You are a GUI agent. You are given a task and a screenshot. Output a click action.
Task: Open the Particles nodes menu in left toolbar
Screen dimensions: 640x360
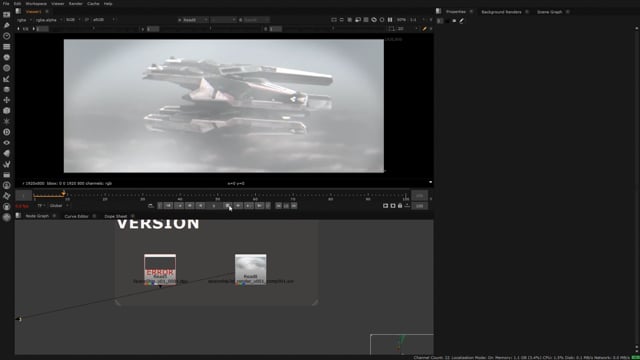(7, 121)
